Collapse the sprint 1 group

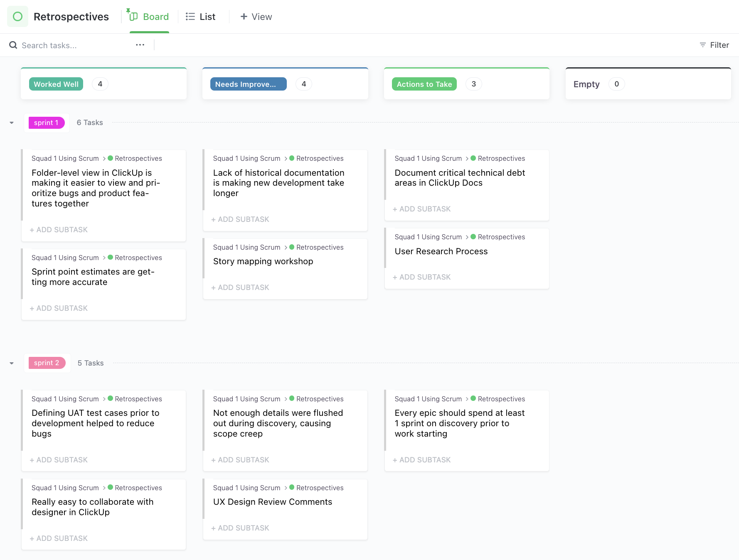tap(12, 123)
